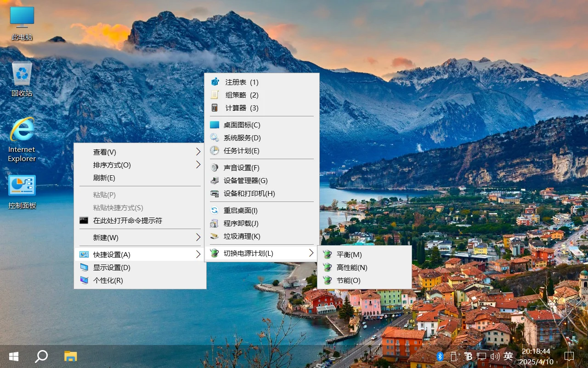Click the volume speaker icon in the tray
588x368 pixels.
[x=495, y=356]
